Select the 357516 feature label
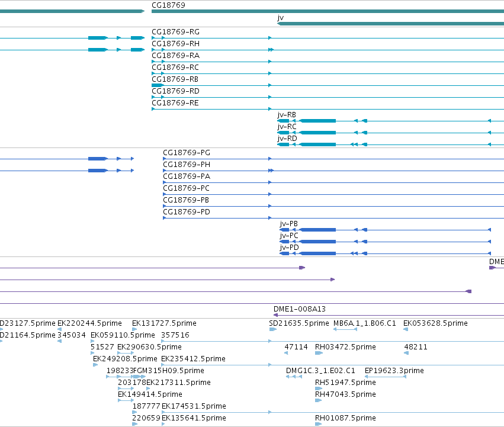504x427 pixels. (x=175, y=335)
